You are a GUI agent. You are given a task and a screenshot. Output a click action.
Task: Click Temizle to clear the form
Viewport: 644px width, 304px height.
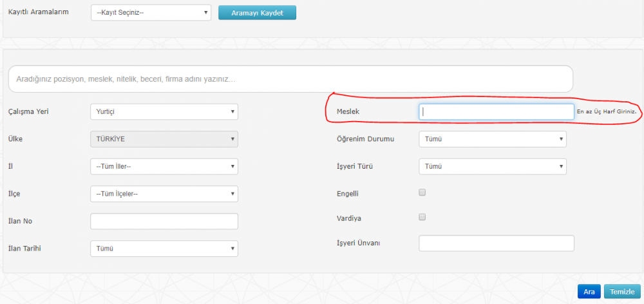point(622,292)
